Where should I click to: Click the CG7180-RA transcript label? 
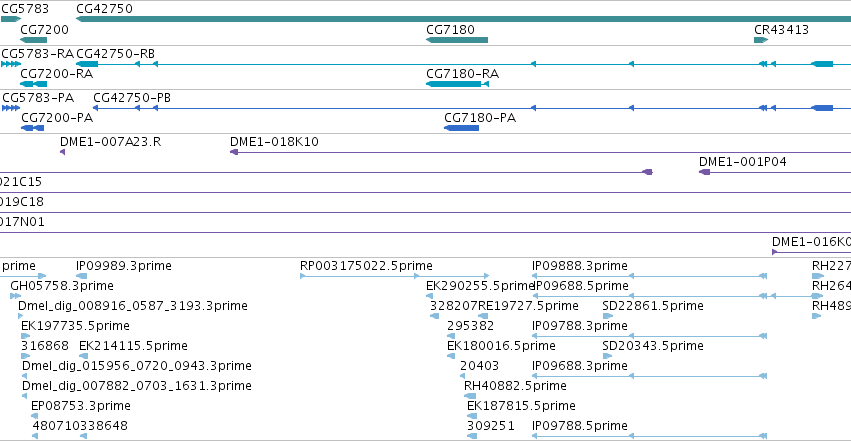point(462,74)
